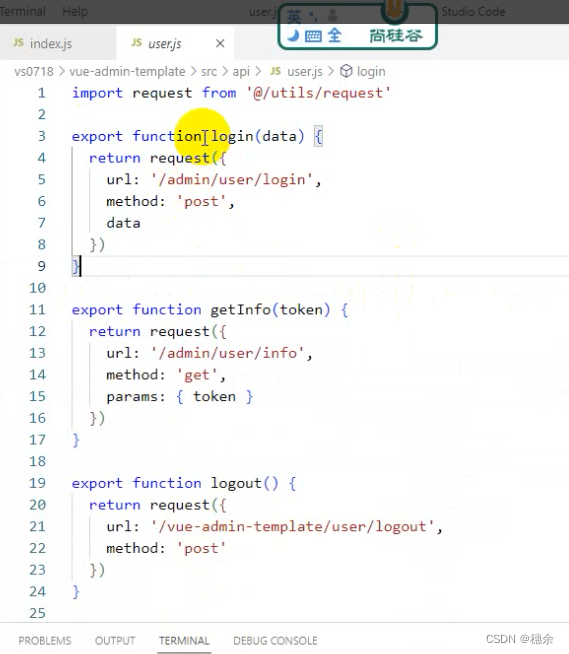
Task: Open the OUTPUT panel tab
Action: pos(115,640)
